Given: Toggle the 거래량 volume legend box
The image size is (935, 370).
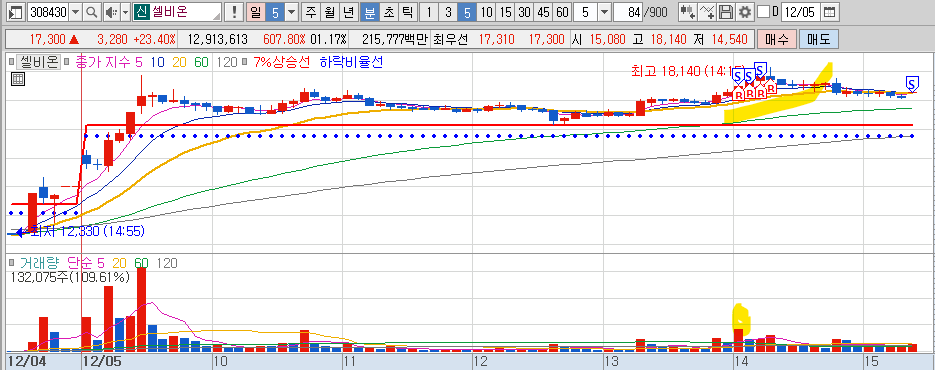Looking at the screenshot, I should 12,263.
